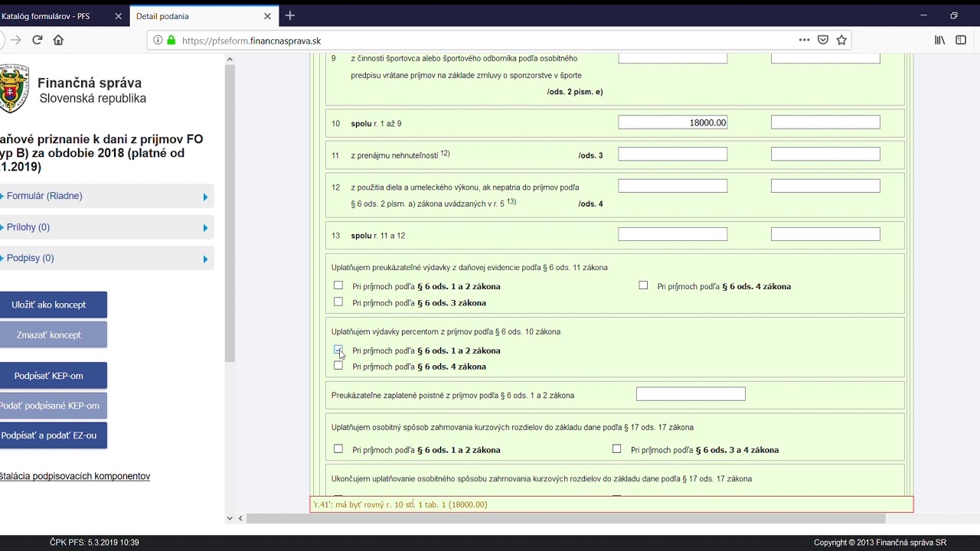Click Zmazať koncept button

(53, 334)
